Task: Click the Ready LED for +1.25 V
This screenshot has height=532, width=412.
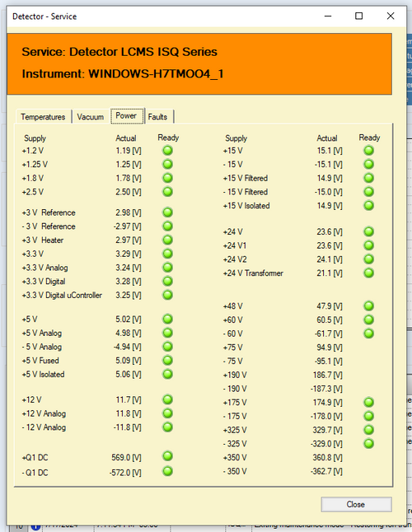Action: coord(167,164)
